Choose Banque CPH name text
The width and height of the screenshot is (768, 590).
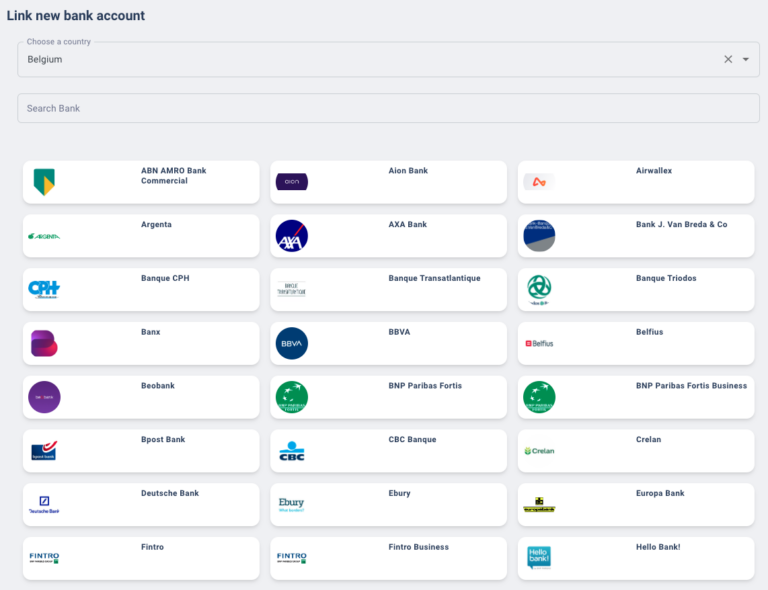point(165,278)
